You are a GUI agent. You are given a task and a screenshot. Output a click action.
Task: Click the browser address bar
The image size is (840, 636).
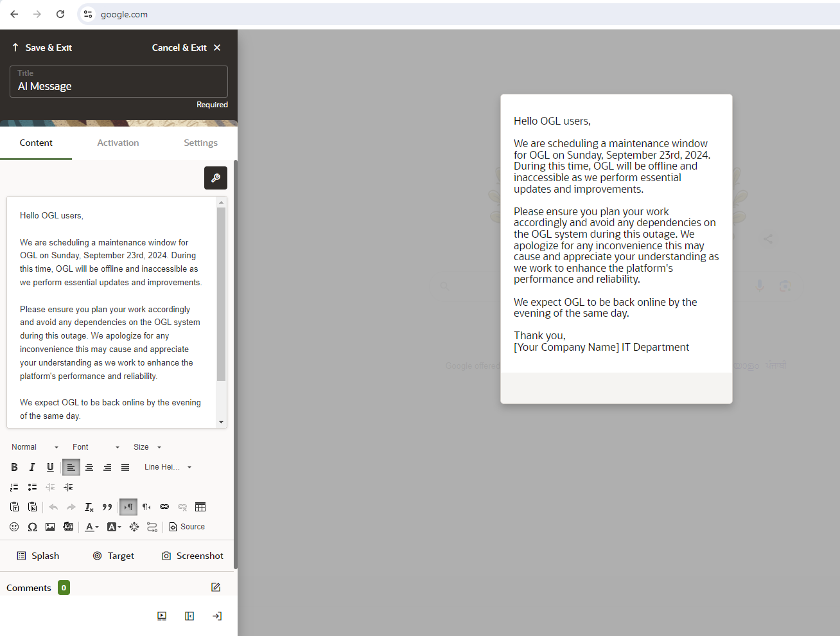pyautogui.click(x=459, y=14)
